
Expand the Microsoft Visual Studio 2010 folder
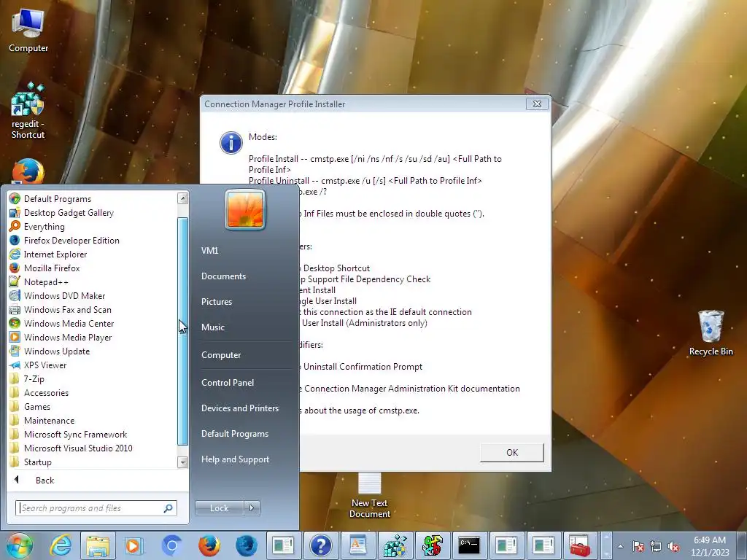tap(78, 448)
